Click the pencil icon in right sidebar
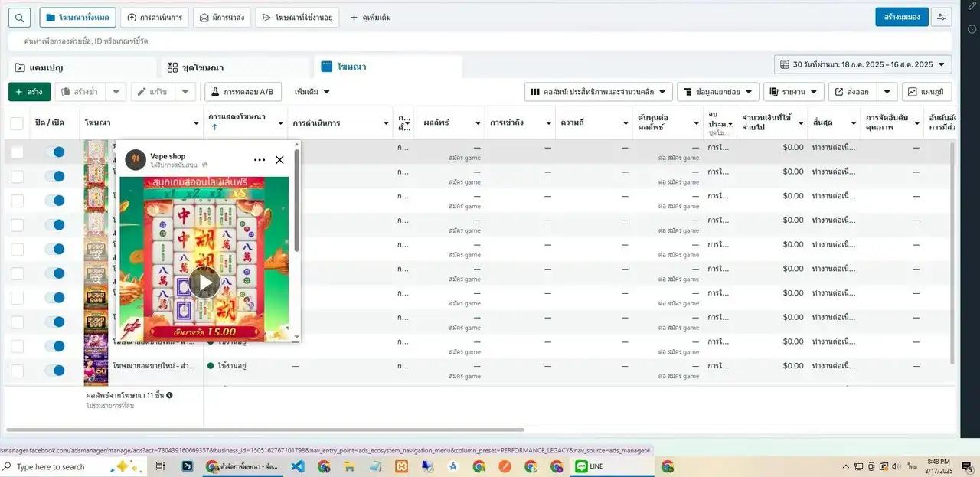The width and height of the screenshot is (980, 477). [x=972, y=6]
